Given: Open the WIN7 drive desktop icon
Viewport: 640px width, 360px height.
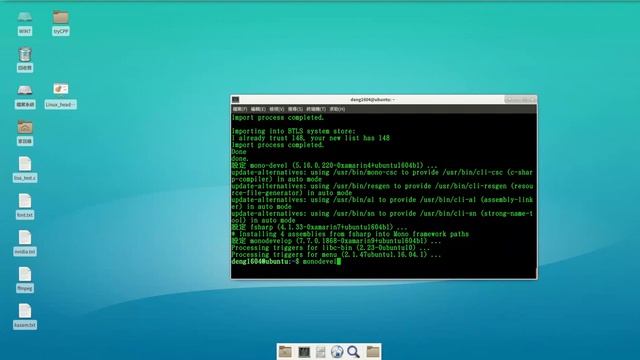Looking at the screenshot, I should pos(25,22).
